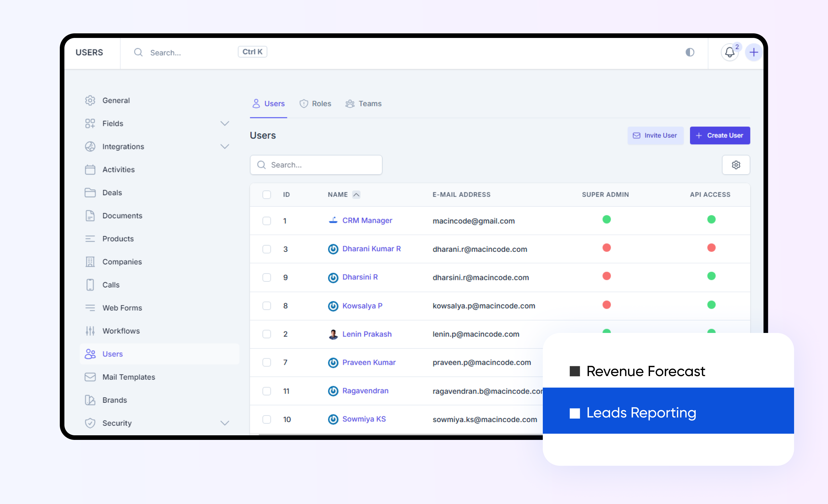Expand the Security sidebar section
This screenshot has height=504, width=828.
coord(225,423)
